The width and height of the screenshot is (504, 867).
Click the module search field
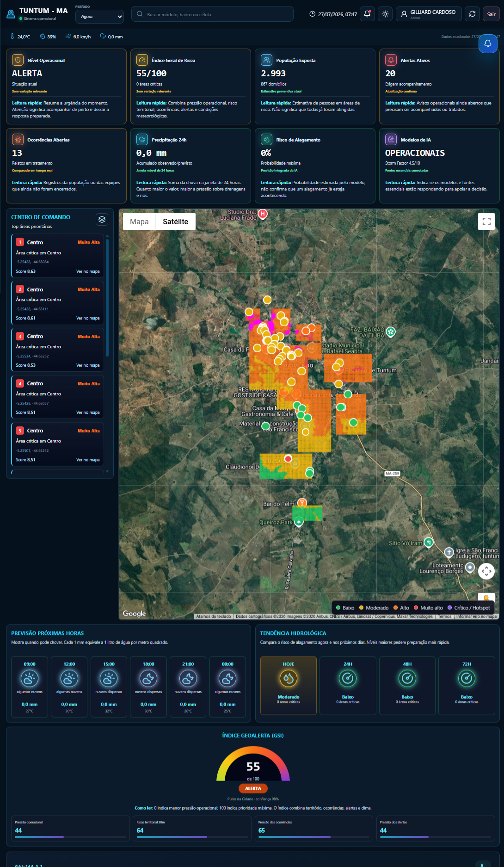tap(212, 14)
